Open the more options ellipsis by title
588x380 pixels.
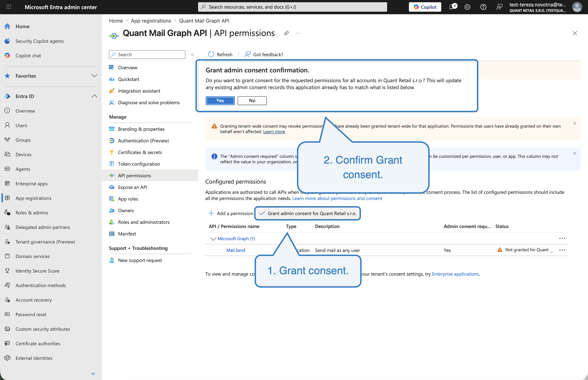pos(298,33)
